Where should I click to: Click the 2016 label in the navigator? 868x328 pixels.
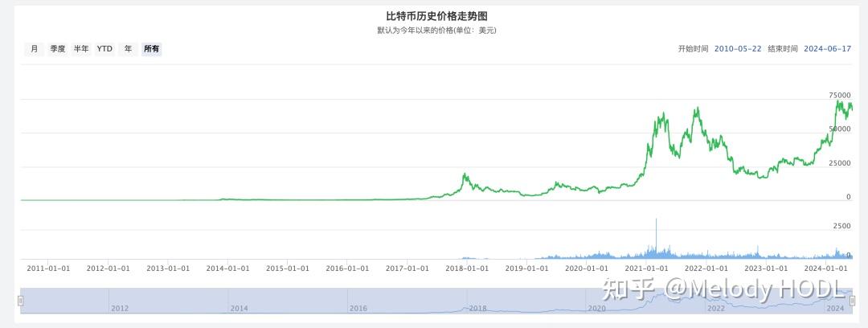(358, 308)
